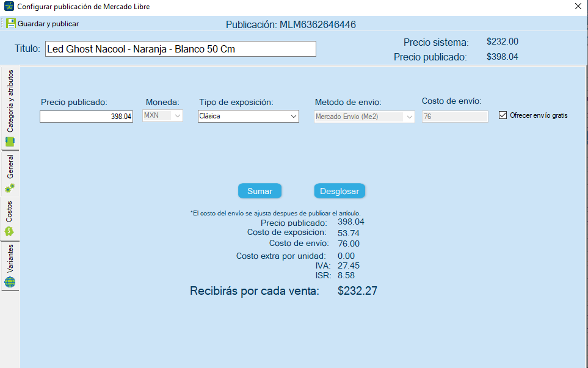This screenshot has width=588, height=368.
Task: Click the Precio publicado input field
Action: tap(86, 117)
